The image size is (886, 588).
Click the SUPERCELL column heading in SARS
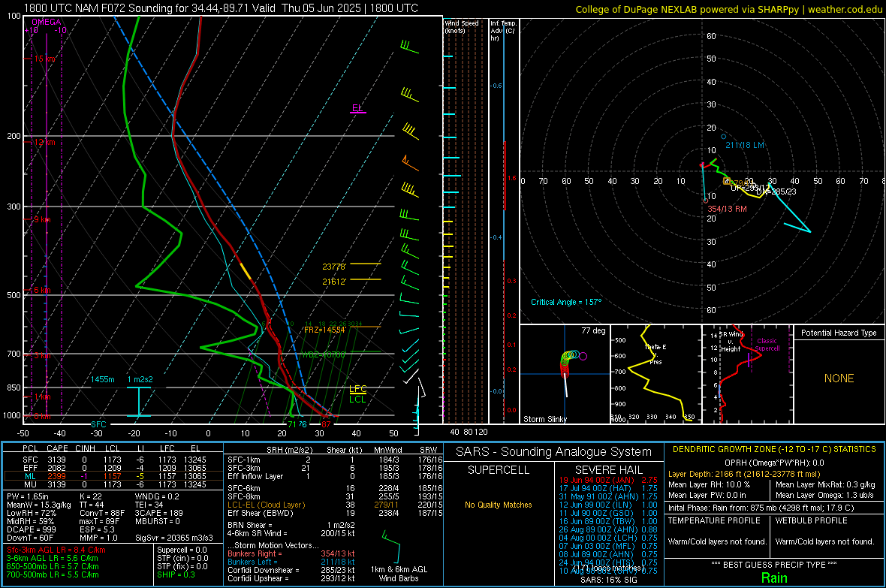pyautogui.click(x=499, y=470)
